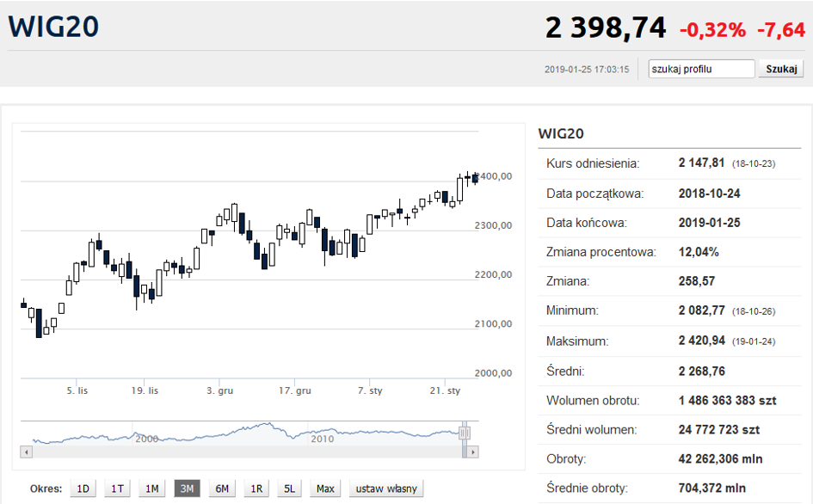Image resolution: width=813 pixels, height=504 pixels.
Task: Display the Max period chart
Action: (325, 489)
